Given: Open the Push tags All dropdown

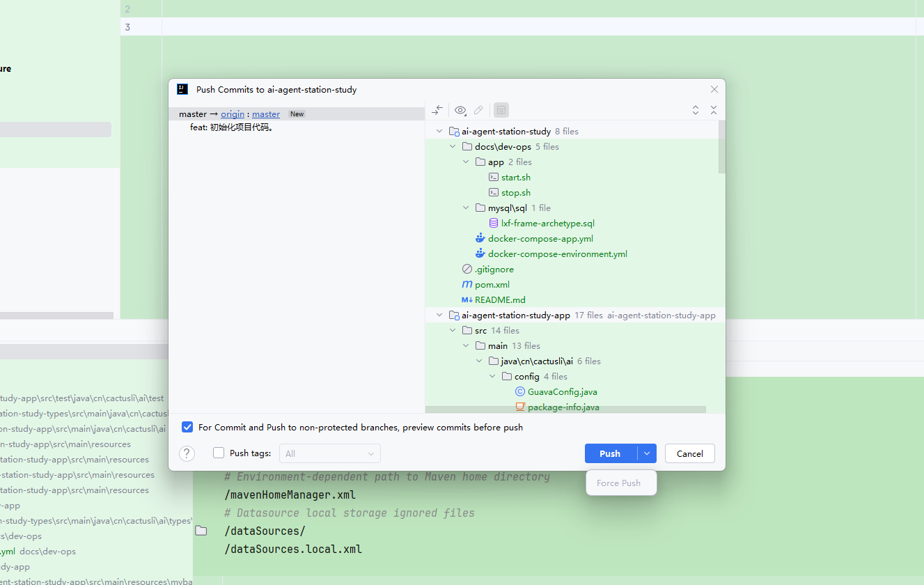Looking at the screenshot, I should coord(330,453).
